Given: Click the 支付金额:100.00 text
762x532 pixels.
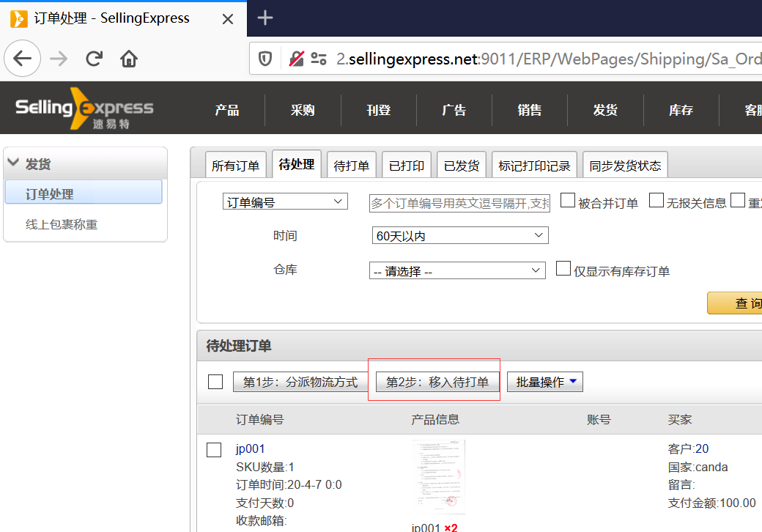Looking at the screenshot, I should pyautogui.click(x=711, y=503).
